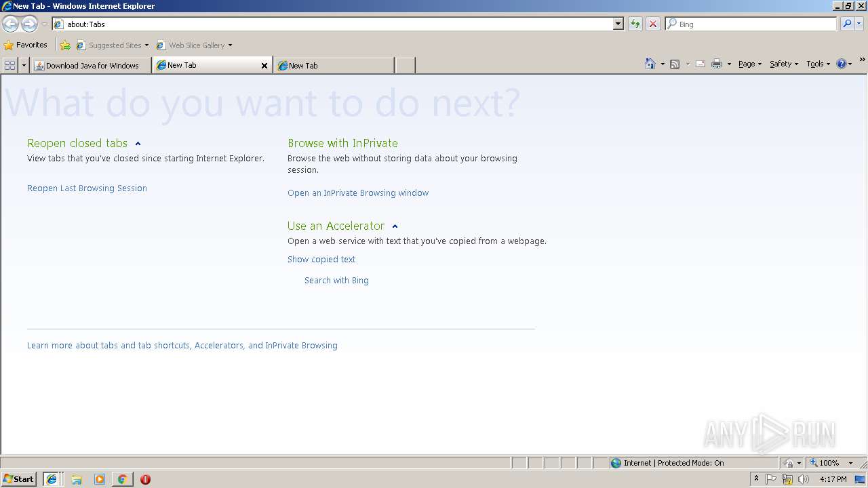Open the Home button dropdown arrow
The width and height of the screenshot is (868, 488).
pos(663,64)
